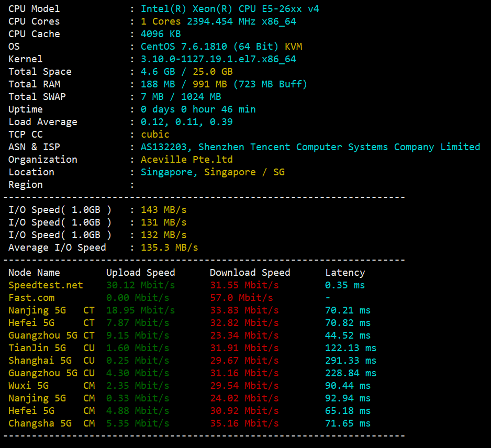Click the Upload Speed column header
491x448 pixels.
tap(140, 273)
